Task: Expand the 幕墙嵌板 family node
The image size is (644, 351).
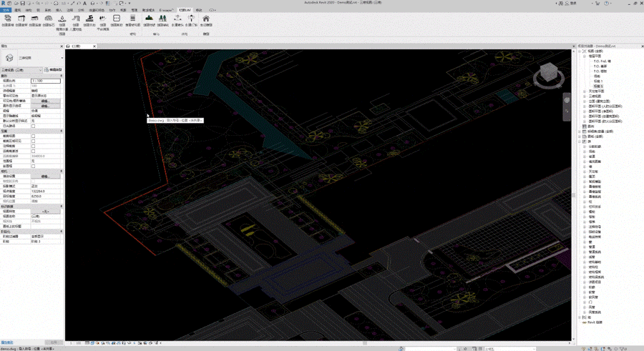Action: click(x=585, y=187)
